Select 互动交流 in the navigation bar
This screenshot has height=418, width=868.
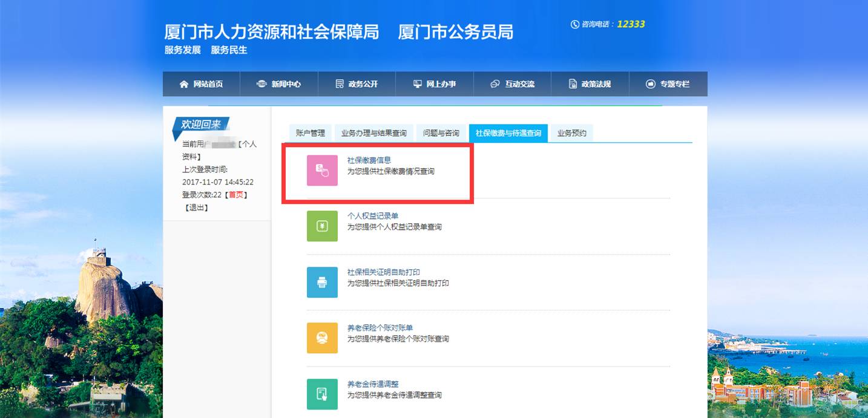tap(513, 84)
